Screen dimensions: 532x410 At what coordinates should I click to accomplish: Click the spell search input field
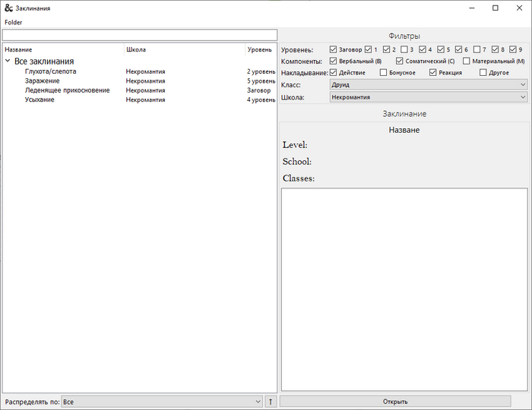click(140, 35)
